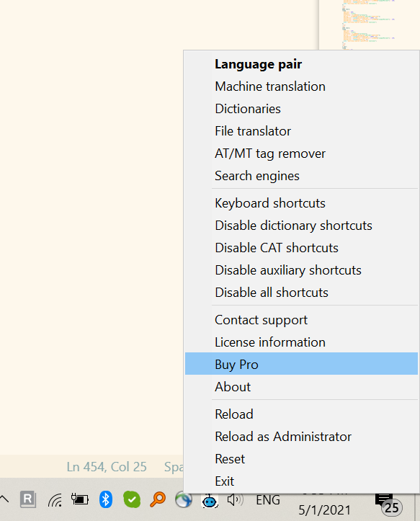Click the orange magnifier tray icon
Screen dimensions: 420x521
point(158,499)
